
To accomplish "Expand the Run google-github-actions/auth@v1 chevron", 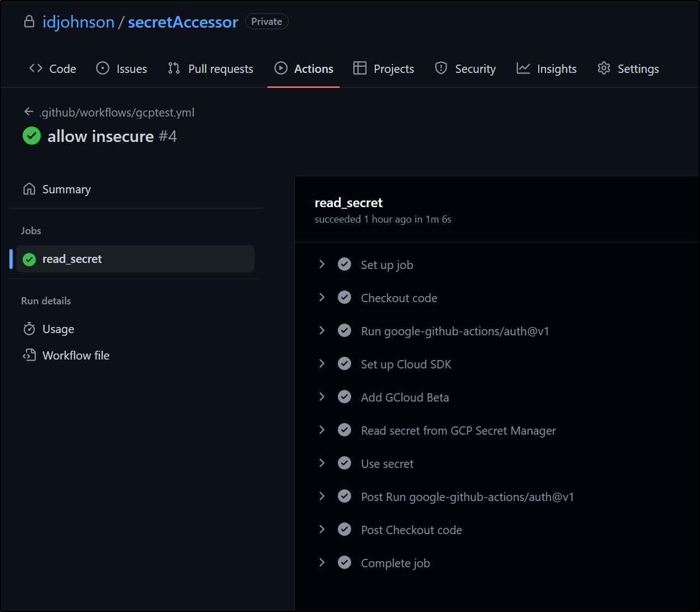I will point(322,330).
